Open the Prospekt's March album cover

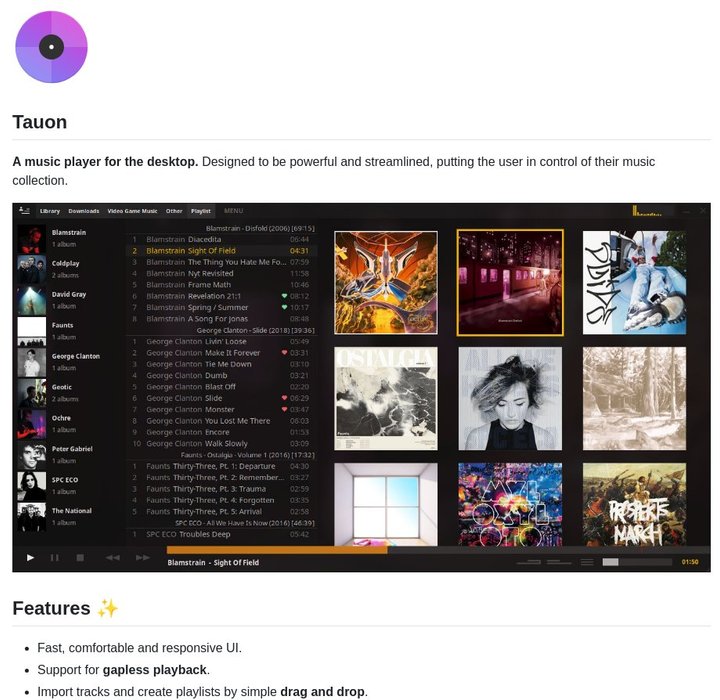[635, 504]
